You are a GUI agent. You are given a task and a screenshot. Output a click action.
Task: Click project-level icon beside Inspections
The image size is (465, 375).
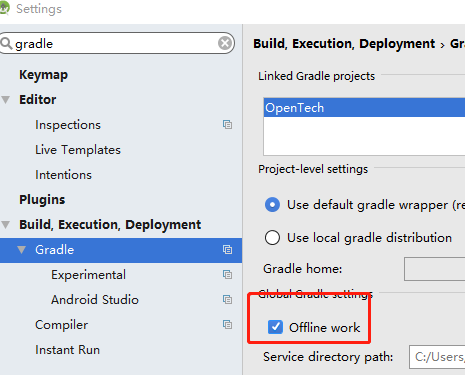(x=227, y=125)
